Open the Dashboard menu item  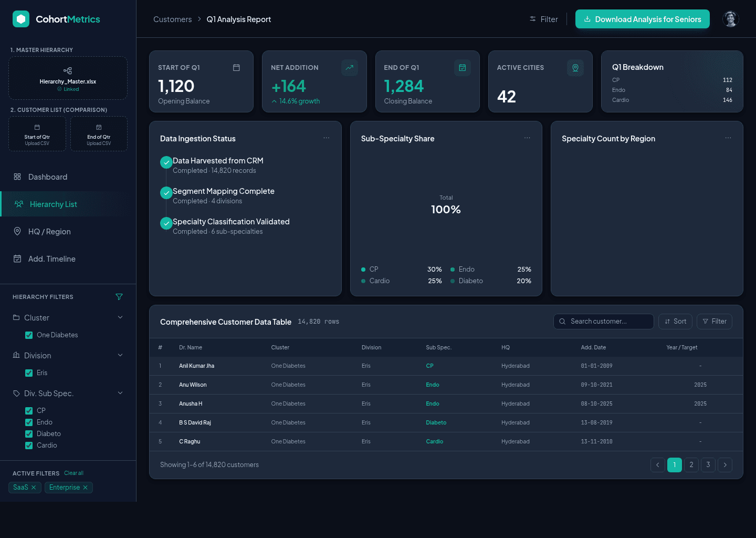click(68, 177)
